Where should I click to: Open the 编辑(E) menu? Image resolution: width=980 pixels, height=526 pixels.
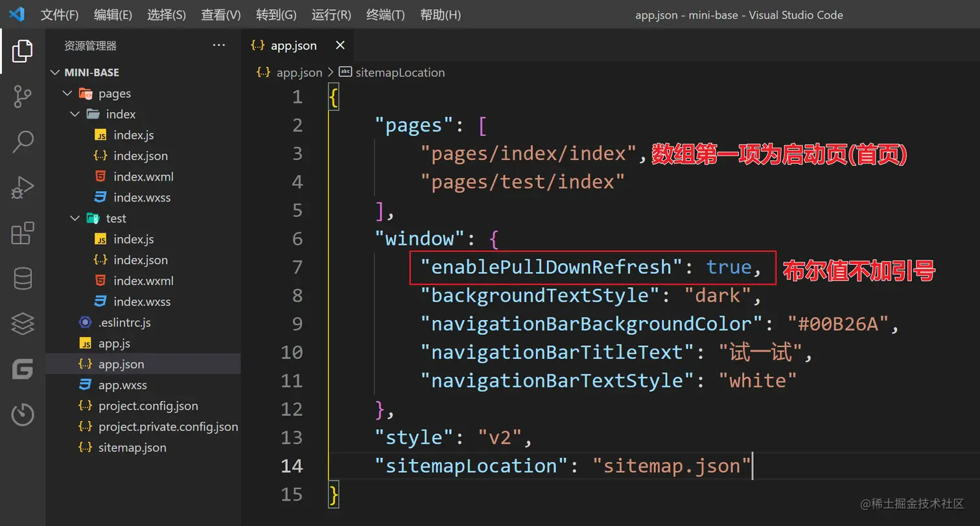pos(113,14)
